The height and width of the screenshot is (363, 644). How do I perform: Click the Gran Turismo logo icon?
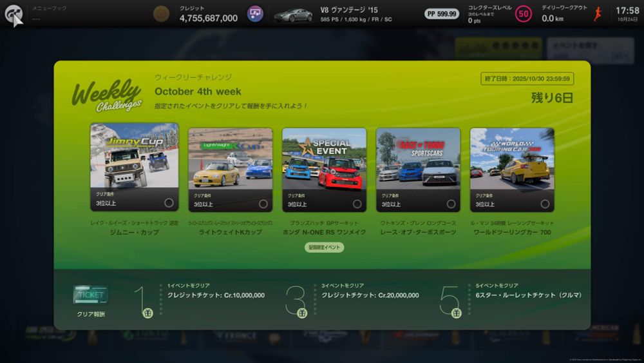point(14,14)
